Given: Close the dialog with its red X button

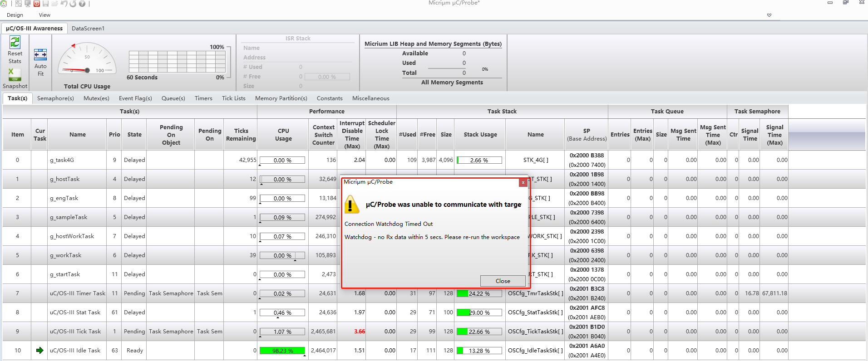Looking at the screenshot, I should coord(523,182).
